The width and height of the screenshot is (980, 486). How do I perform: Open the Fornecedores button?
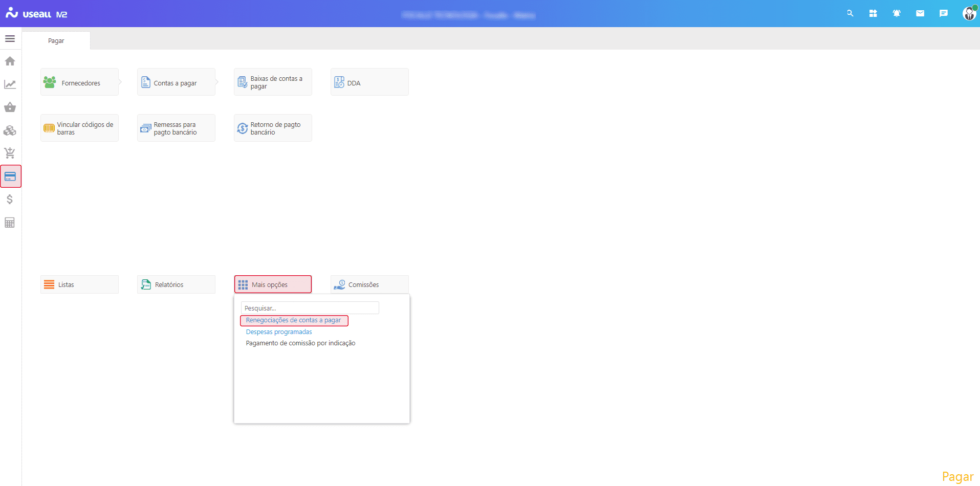(79, 82)
